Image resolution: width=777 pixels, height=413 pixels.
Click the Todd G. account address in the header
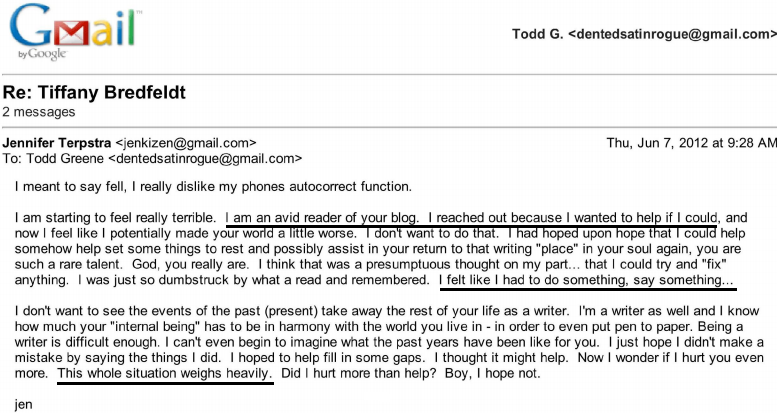[638, 34]
